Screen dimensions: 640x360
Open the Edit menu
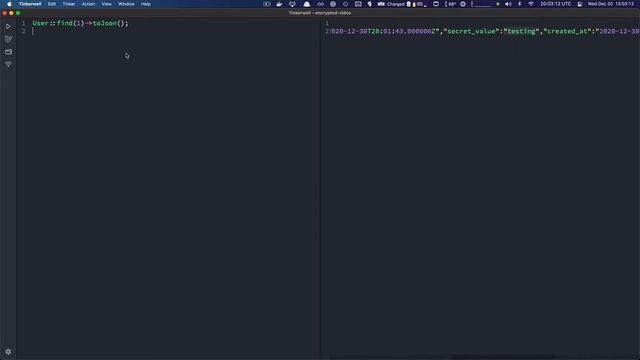[52, 4]
